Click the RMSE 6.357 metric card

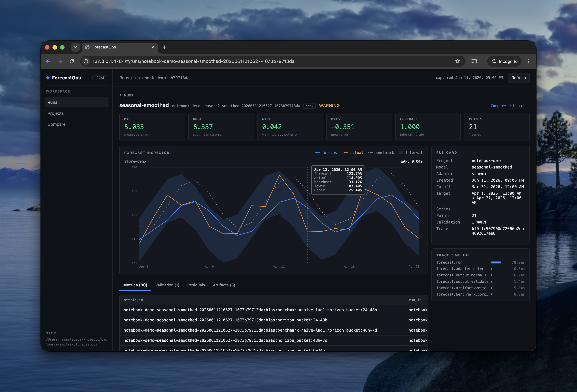coord(221,127)
